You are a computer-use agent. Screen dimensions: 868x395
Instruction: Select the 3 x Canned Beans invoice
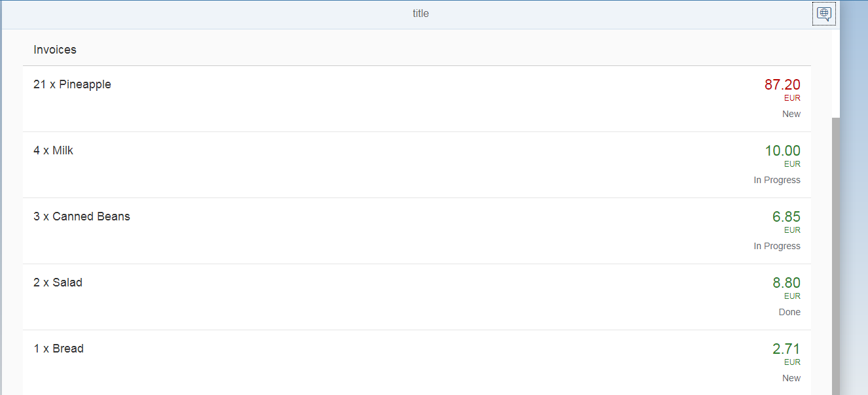tap(82, 216)
